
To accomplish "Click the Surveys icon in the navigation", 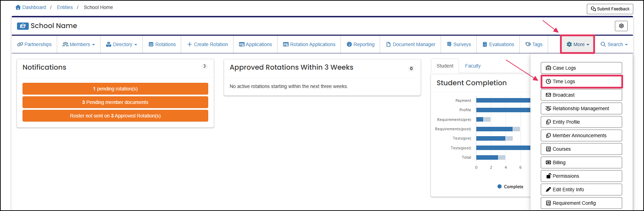I will [450, 44].
